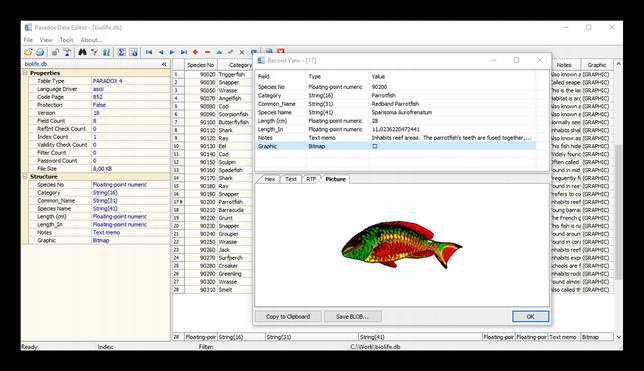Viewport: 644px width, 371px height.
Task: Open a table with the folder icon
Action: tap(28, 52)
